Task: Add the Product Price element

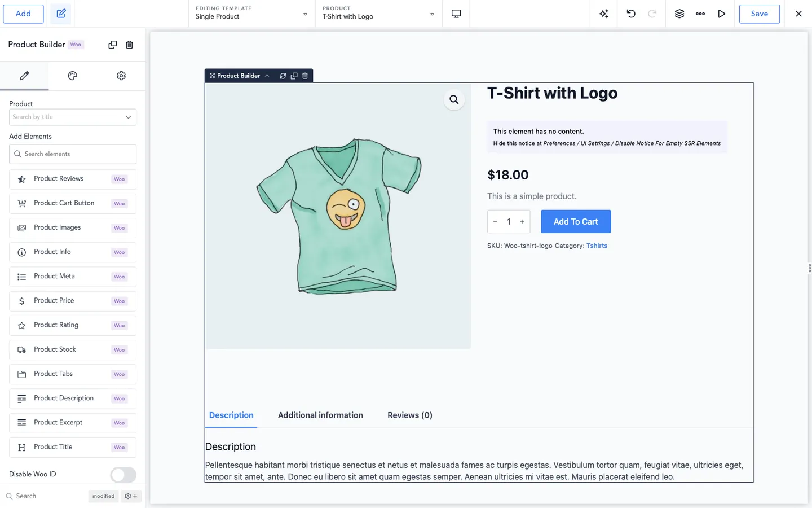Action: click(73, 301)
